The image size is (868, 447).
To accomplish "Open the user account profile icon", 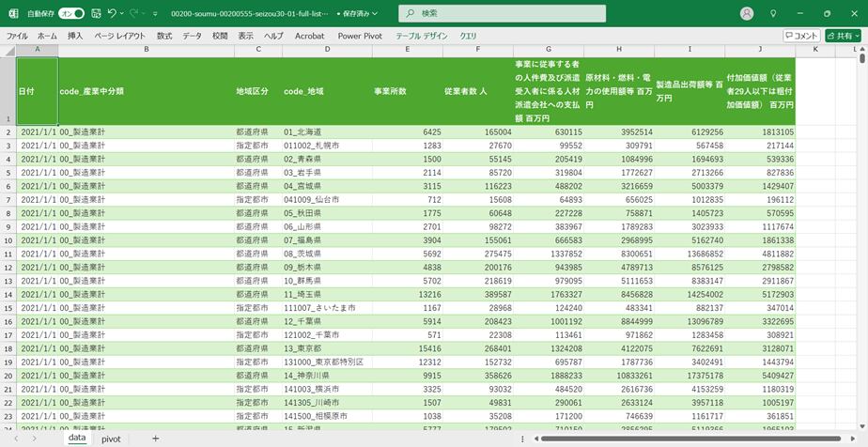I will (747, 14).
